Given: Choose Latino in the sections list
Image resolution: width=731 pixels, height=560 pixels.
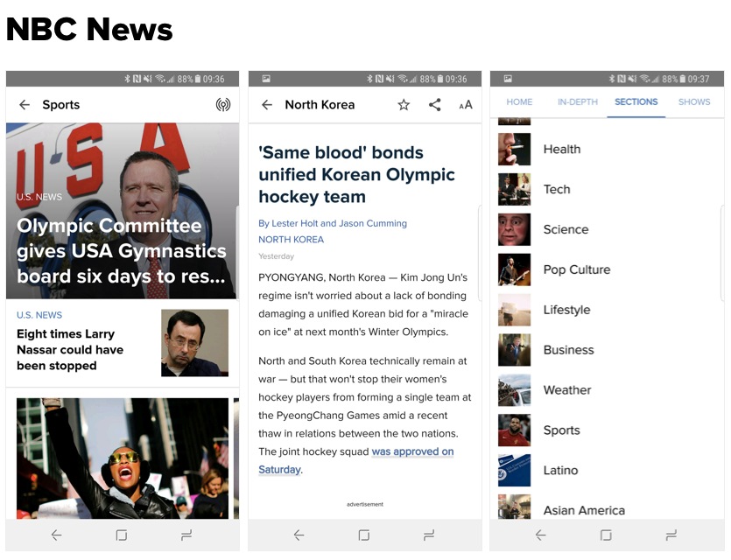Looking at the screenshot, I should pos(561,470).
